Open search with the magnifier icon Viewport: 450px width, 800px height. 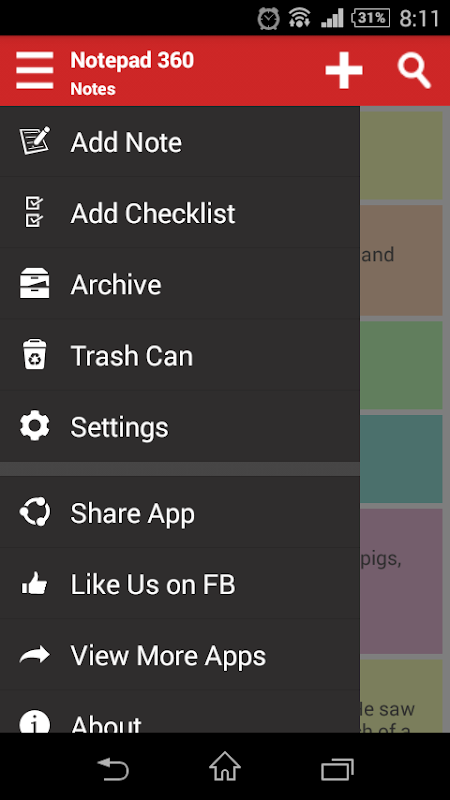tap(414, 71)
